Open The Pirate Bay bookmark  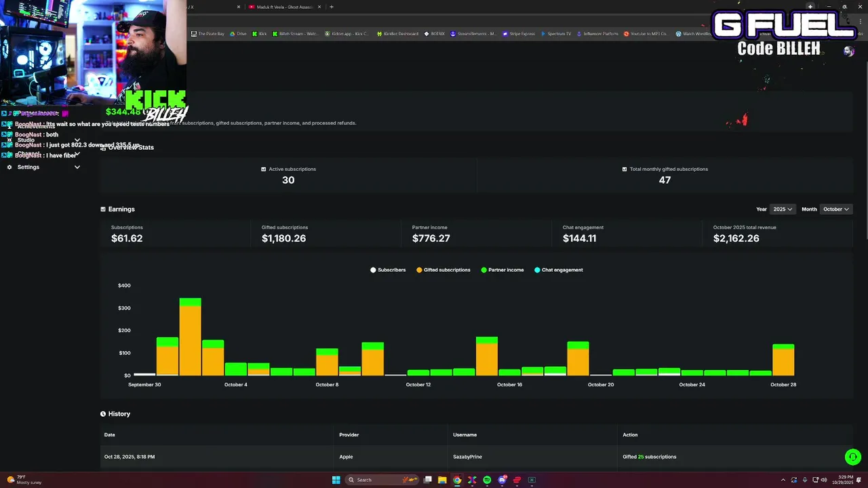coord(208,34)
